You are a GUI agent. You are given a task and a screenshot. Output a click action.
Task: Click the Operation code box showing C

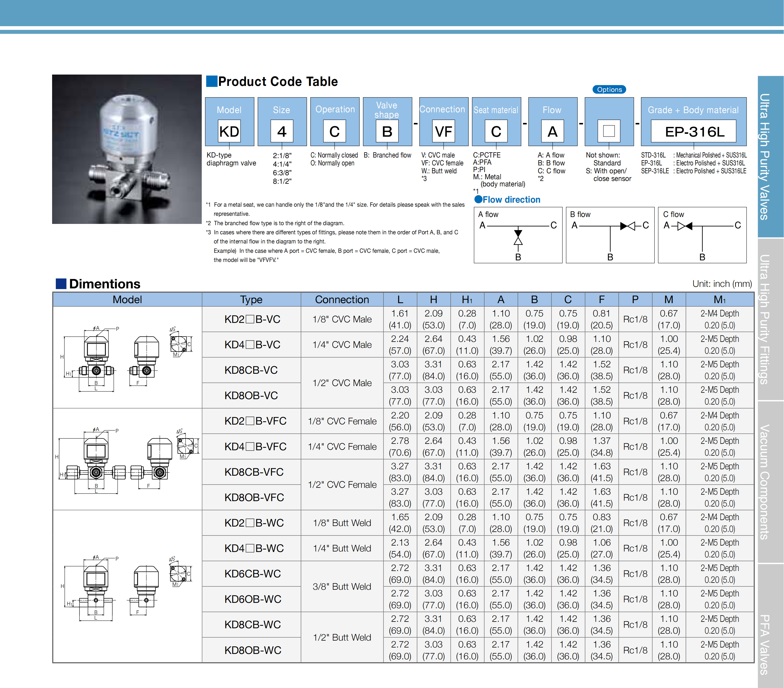335,131
